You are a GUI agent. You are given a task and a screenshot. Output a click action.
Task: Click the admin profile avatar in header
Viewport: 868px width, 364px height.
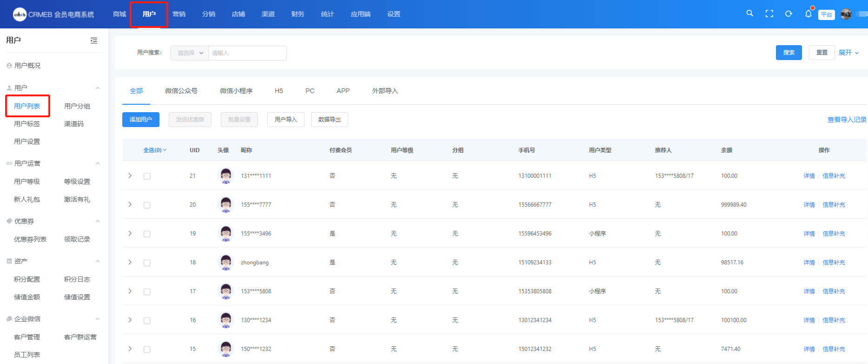tap(846, 14)
